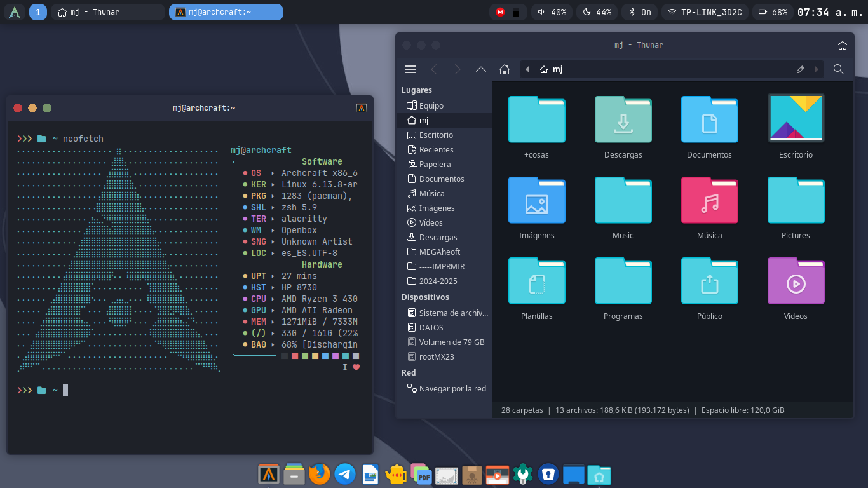Open the TP-LINK_3D2C Wi-Fi module
The width and height of the screenshot is (868, 488).
click(705, 12)
